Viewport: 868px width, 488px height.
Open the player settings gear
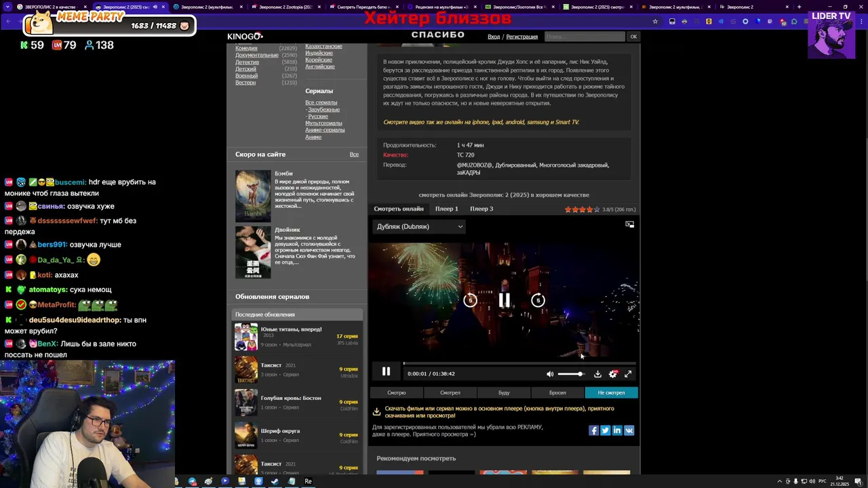(613, 374)
